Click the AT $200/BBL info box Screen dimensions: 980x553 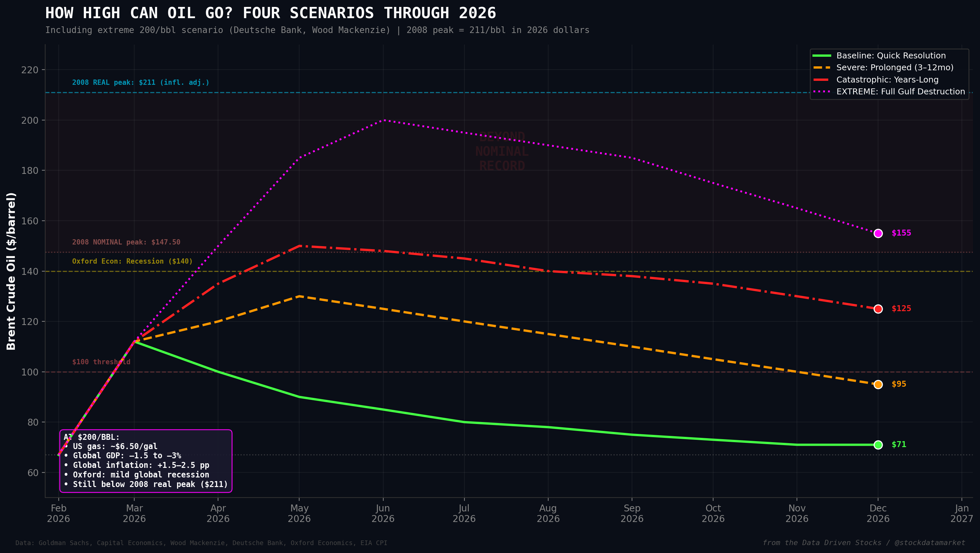(146, 461)
